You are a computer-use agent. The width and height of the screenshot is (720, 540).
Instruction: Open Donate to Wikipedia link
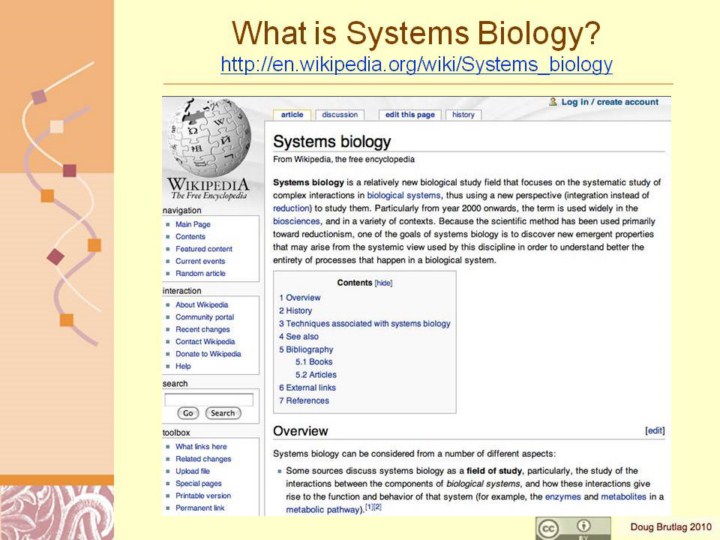coord(208,354)
